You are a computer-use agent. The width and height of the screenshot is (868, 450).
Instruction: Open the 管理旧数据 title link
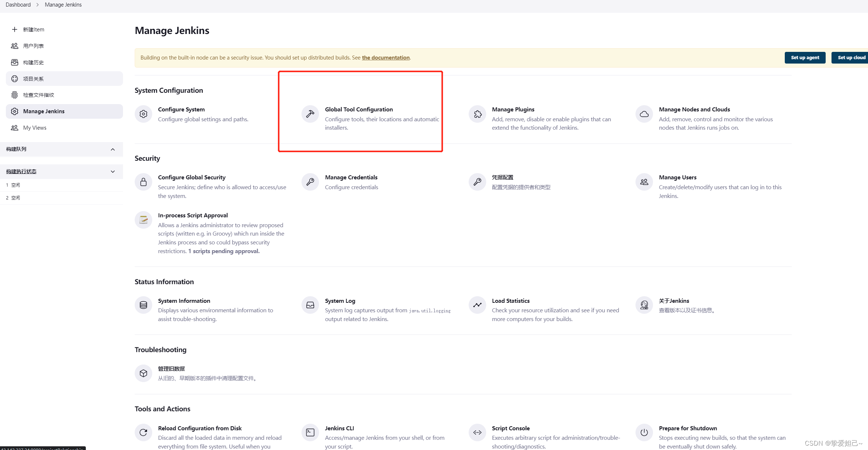point(171,369)
